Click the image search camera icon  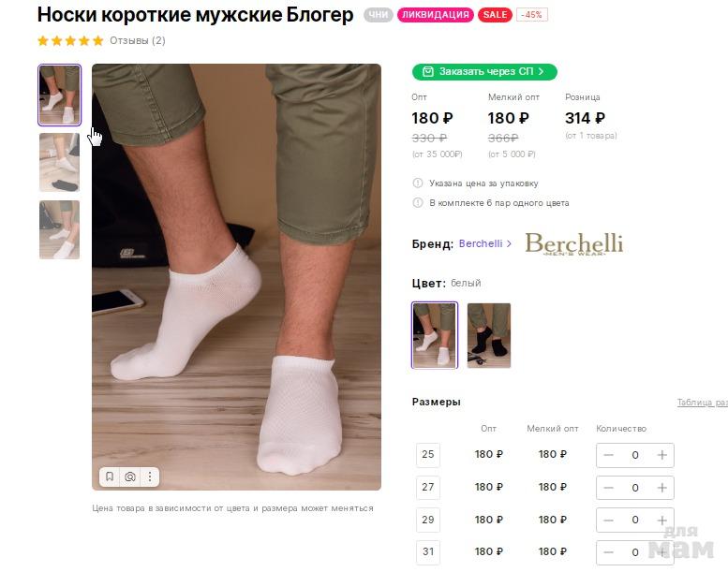click(x=130, y=477)
